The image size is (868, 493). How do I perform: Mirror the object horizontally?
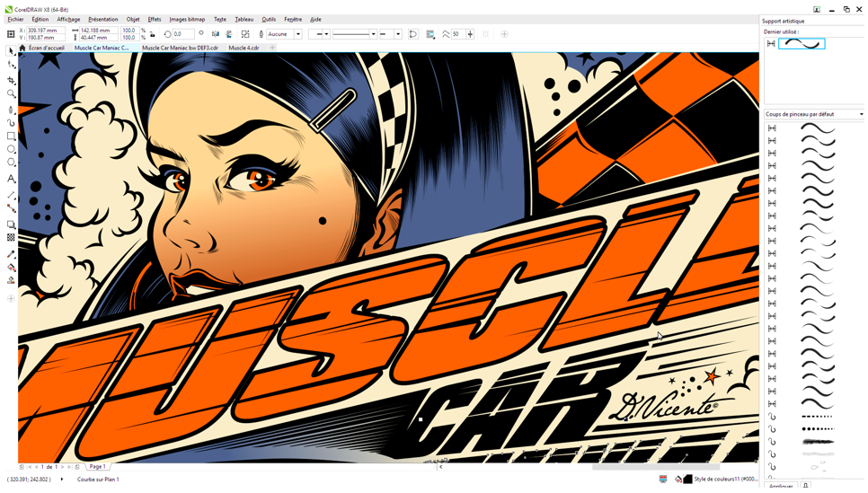pyautogui.click(x=216, y=34)
